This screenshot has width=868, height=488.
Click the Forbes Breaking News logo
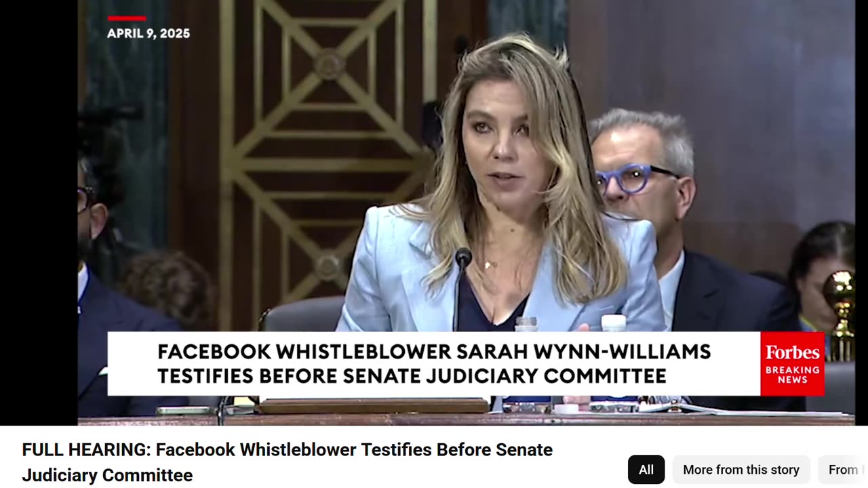pyautogui.click(x=792, y=364)
